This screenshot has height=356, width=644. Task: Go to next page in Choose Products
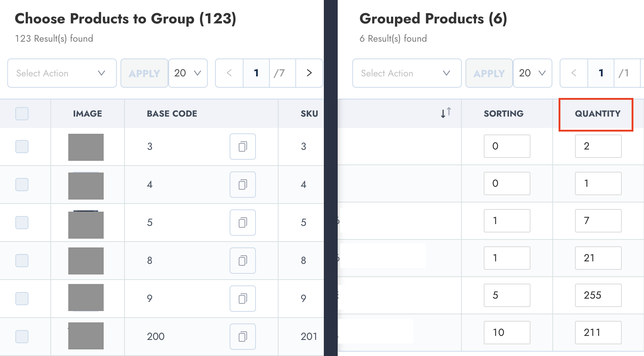click(x=309, y=73)
